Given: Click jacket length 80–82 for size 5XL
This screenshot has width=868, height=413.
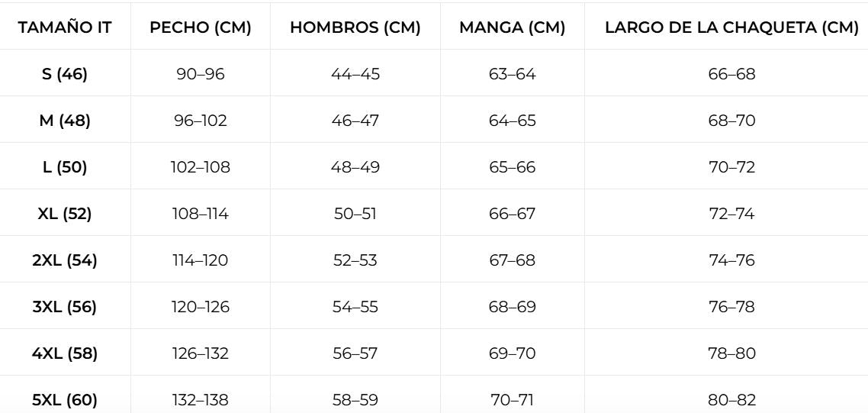Looking at the screenshot, I should (x=731, y=400).
